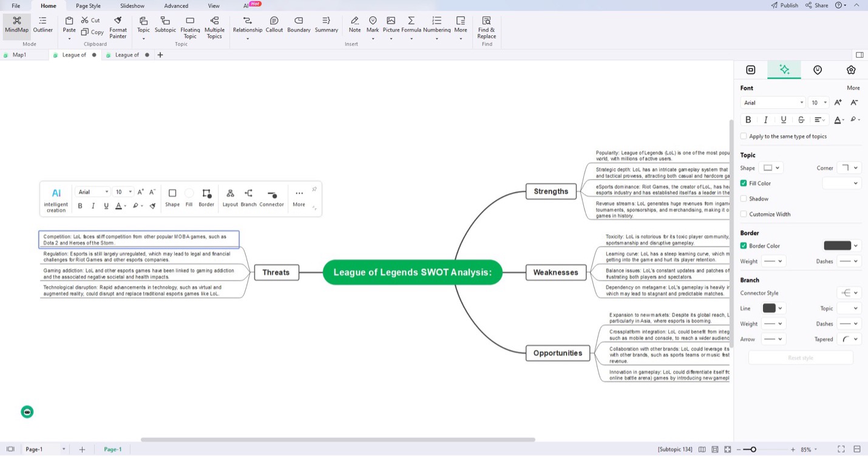Add a Subtopic
Image resolution: width=868 pixels, height=458 pixels.
pos(165,25)
